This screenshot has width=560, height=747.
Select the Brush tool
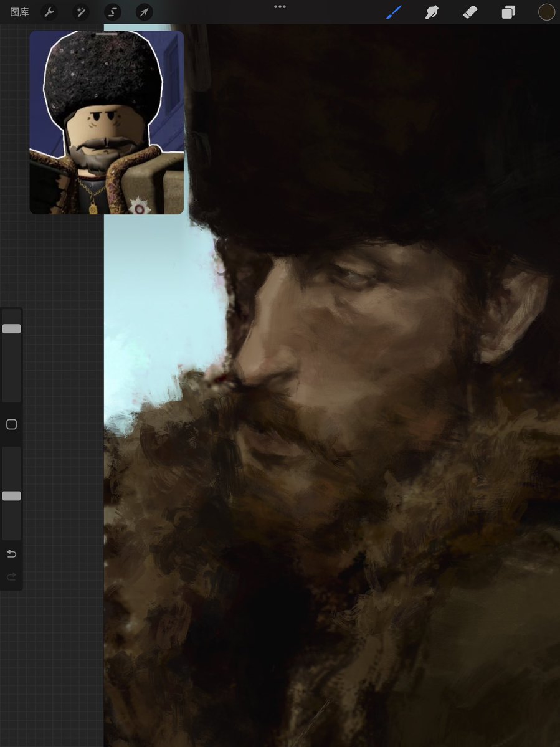click(394, 12)
